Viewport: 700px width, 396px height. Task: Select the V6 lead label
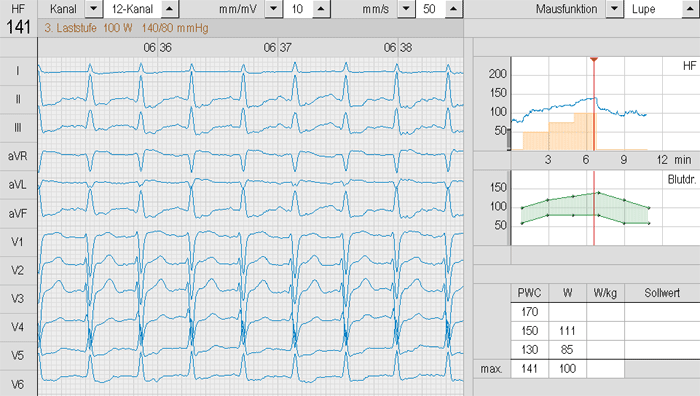point(18,384)
